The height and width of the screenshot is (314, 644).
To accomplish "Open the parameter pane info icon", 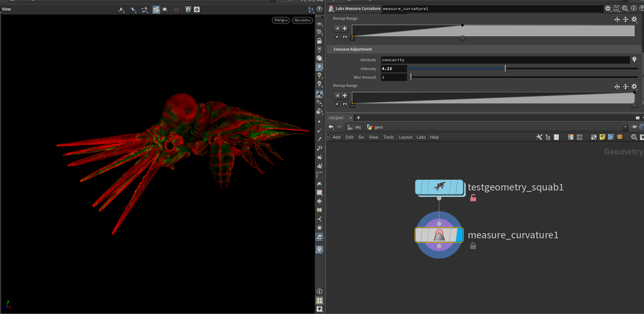I will point(634,9).
